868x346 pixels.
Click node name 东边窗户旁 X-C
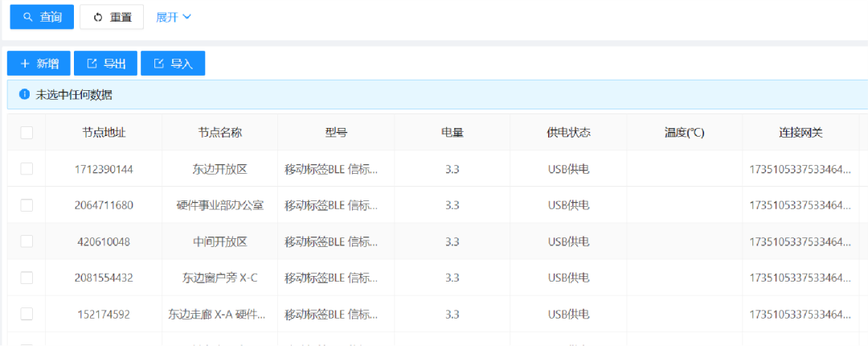point(219,278)
